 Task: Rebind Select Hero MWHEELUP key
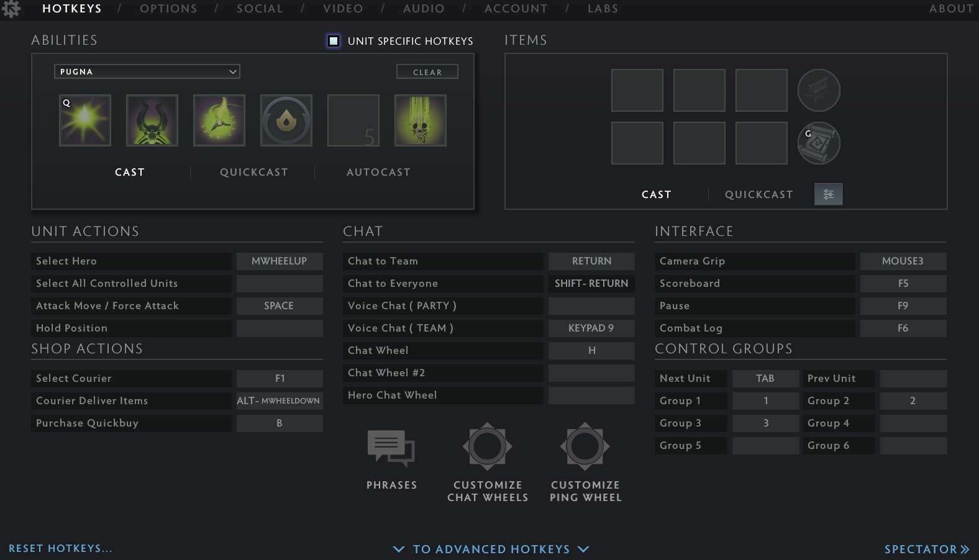coord(280,261)
